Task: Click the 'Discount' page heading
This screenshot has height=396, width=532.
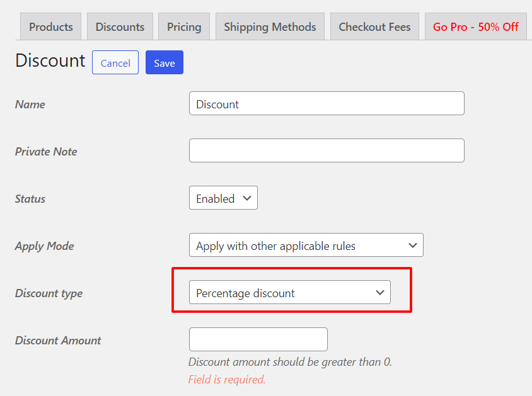Action: (x=50, y=61)
